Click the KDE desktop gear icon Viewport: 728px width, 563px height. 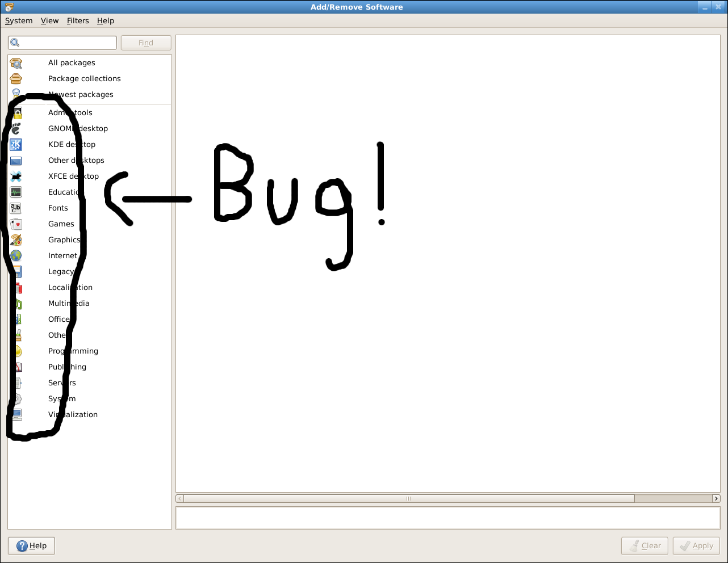point(16,145)
